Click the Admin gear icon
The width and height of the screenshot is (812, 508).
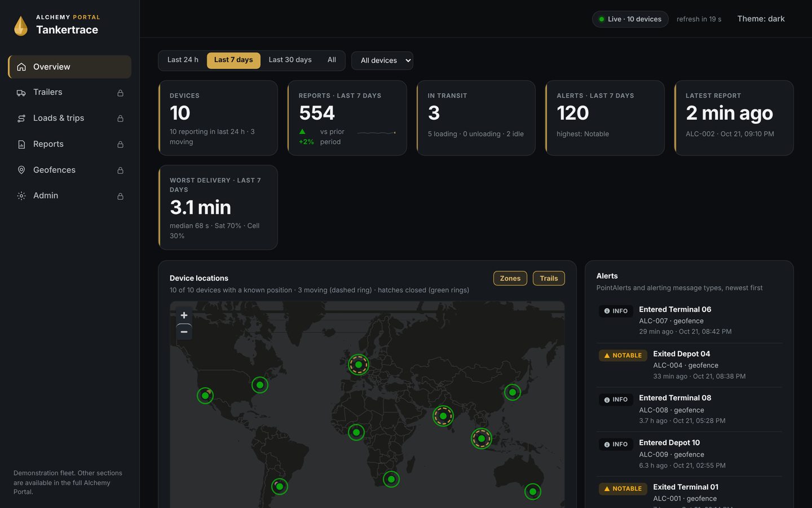click(21, 196)
